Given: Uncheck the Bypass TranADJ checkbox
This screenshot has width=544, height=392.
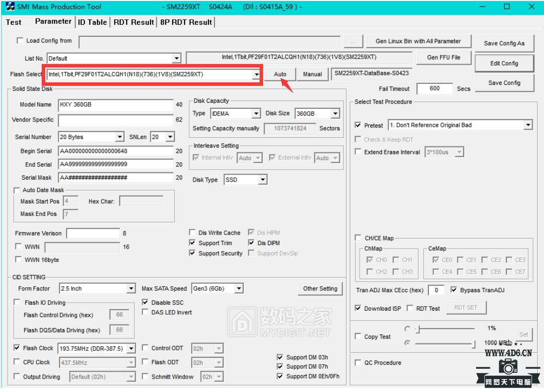Looking at the screenshot, I should [x=454, y=290].
